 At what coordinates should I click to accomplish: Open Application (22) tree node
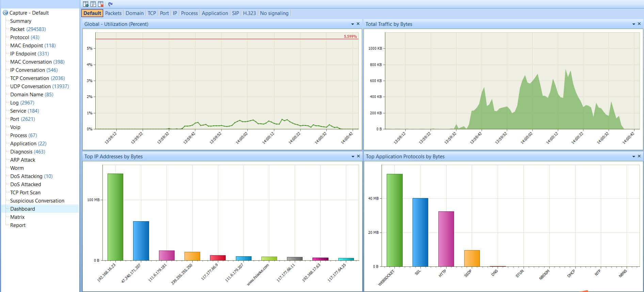[28, 144]
